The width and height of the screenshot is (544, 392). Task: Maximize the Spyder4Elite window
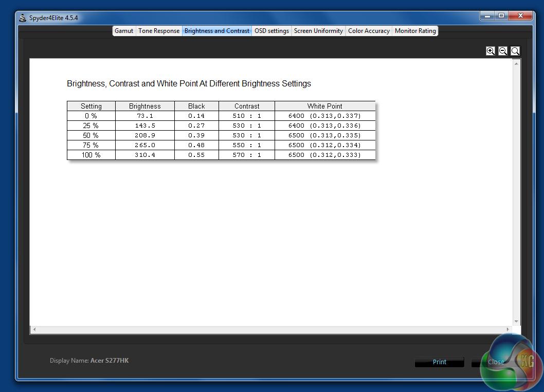click(x=501, y=16)
